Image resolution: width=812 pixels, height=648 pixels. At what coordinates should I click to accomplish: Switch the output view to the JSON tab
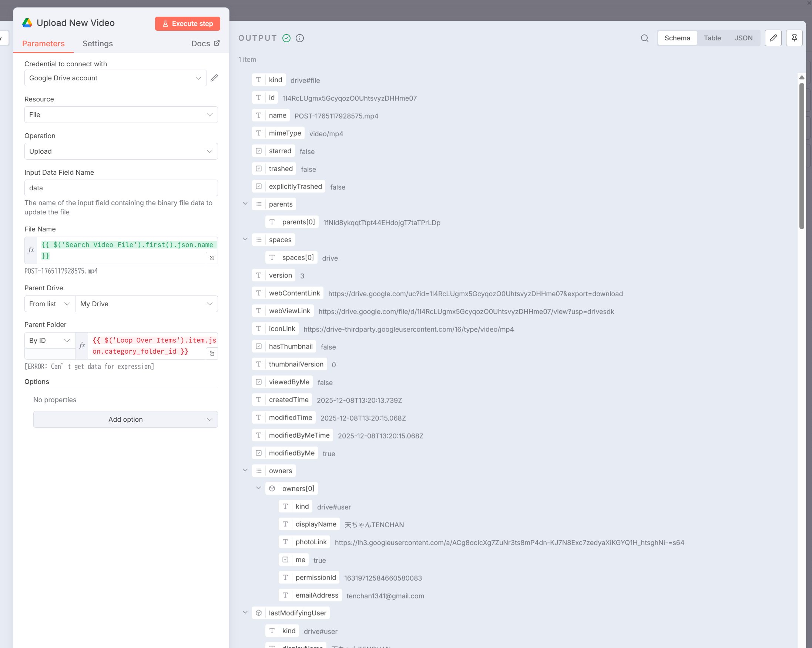[743, 38]
